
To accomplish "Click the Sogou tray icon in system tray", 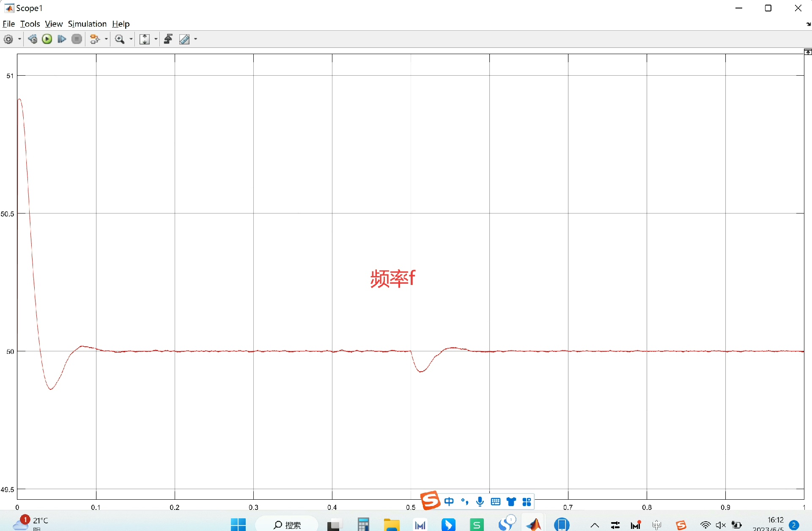I will click(681, 526).
